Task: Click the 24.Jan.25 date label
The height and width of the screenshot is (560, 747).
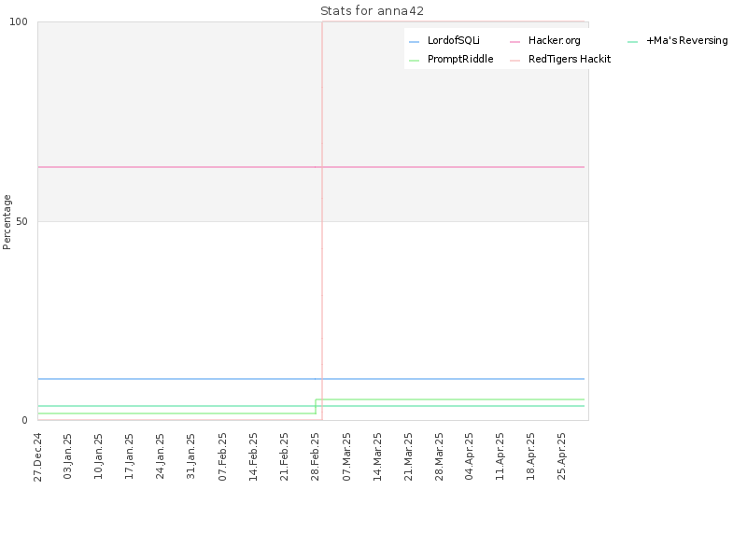Action: pyautogui.click(x=160, y=456)
